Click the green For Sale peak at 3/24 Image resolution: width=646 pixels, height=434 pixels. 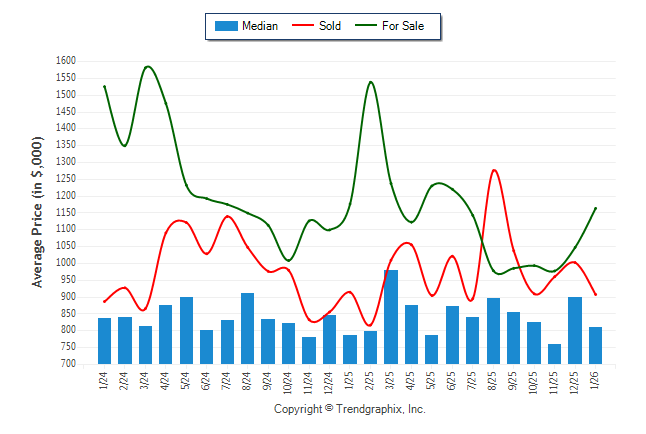point(147,67)
